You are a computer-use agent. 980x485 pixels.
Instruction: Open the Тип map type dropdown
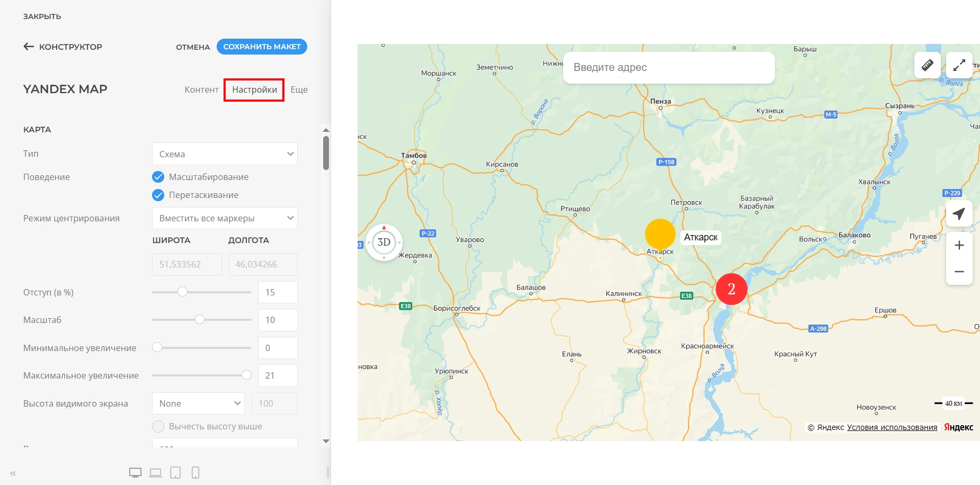[x=225, y=154]
